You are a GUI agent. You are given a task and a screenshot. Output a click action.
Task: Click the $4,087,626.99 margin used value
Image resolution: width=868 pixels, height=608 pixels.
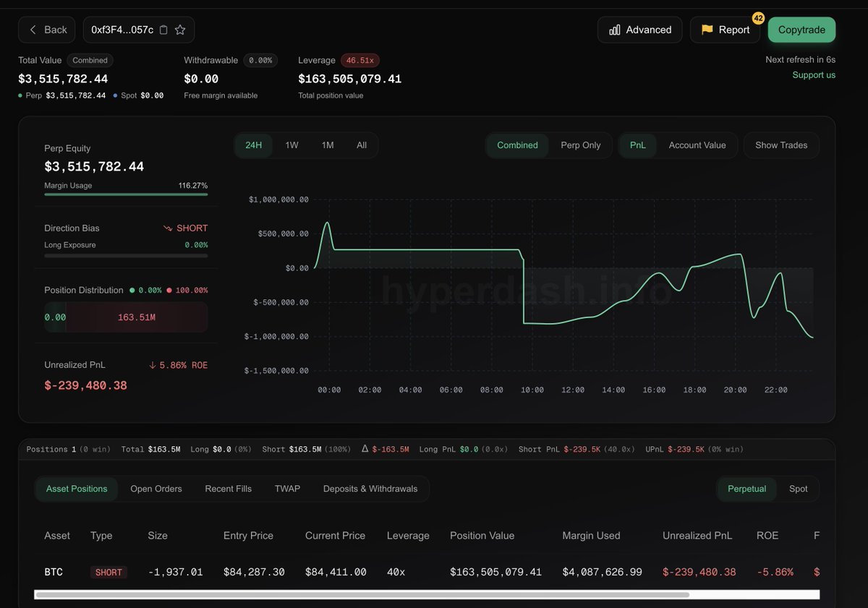[602, 572]
